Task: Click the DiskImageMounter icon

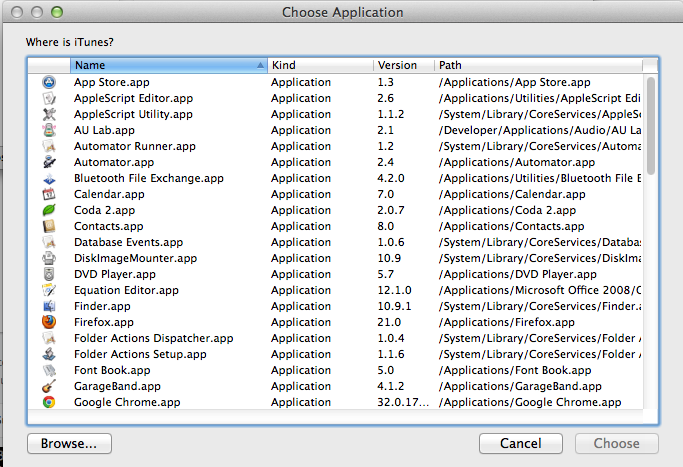Action: click(x=49, y=258)
